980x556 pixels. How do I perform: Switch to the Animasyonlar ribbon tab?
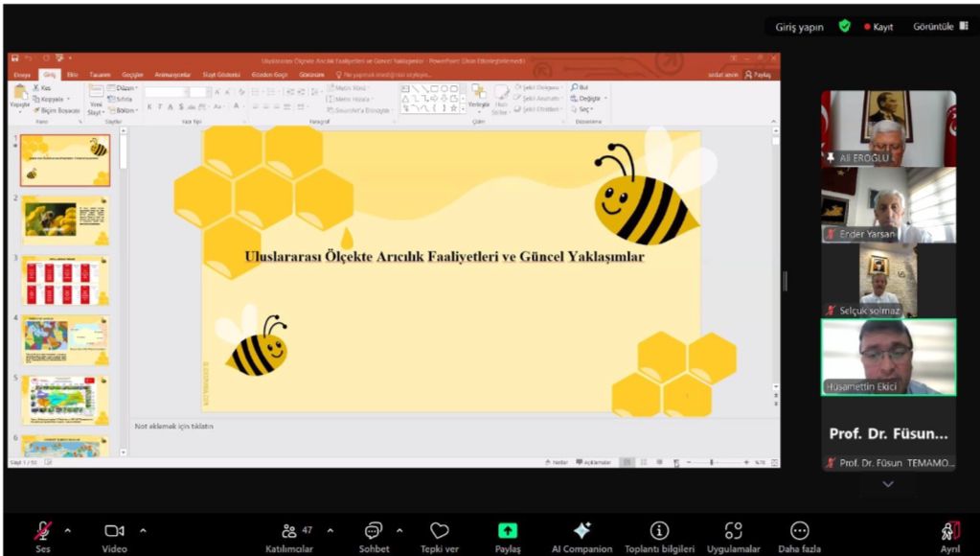[172, 75]
